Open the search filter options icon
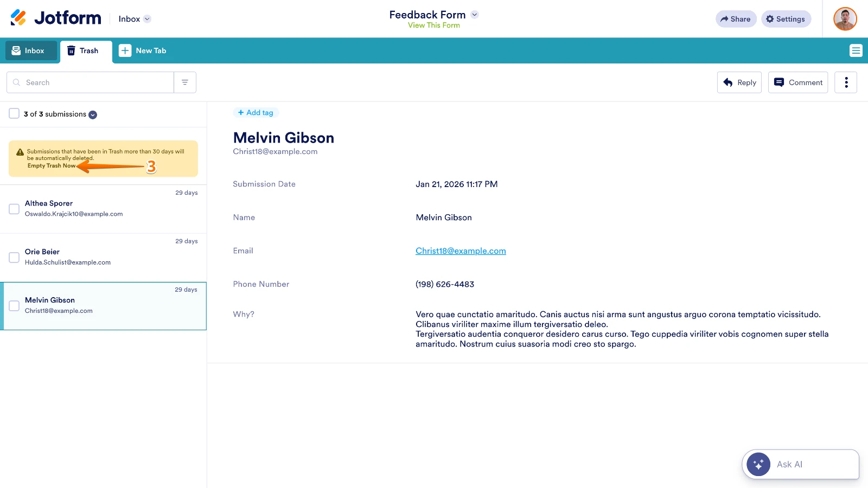 [185, 82]
